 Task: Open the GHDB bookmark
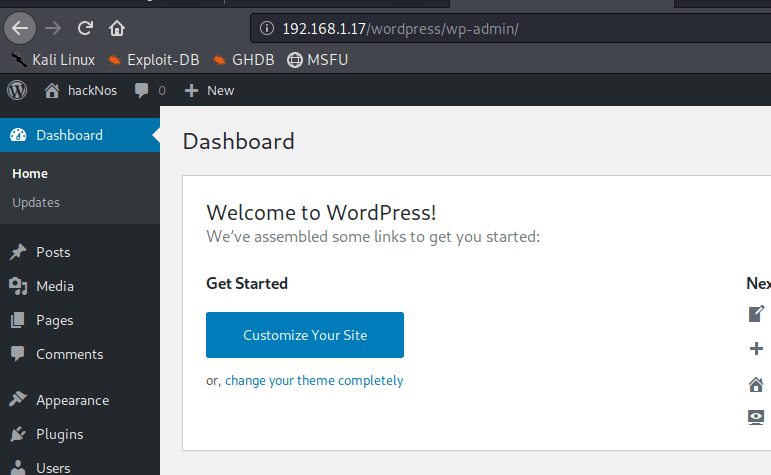243,60
